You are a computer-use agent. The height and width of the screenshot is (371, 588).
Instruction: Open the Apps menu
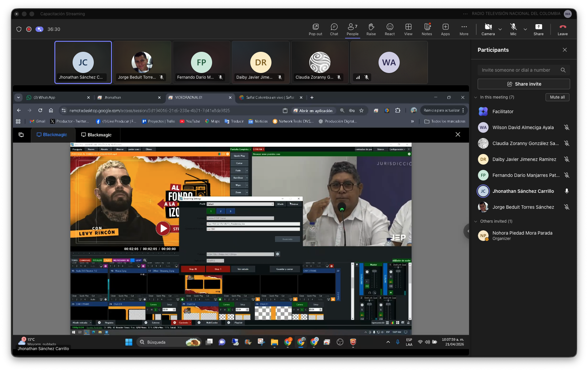[445, 29]
